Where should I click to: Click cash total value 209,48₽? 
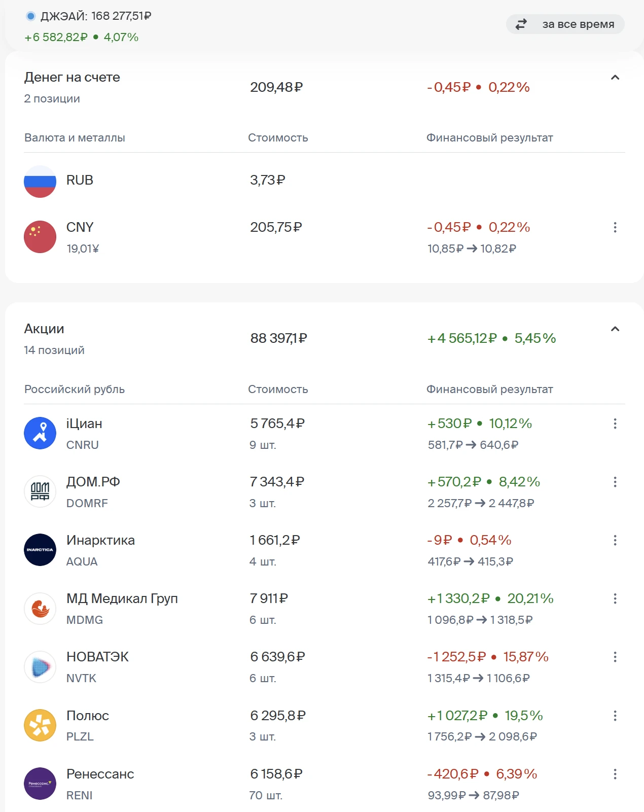tap(276, 87)
